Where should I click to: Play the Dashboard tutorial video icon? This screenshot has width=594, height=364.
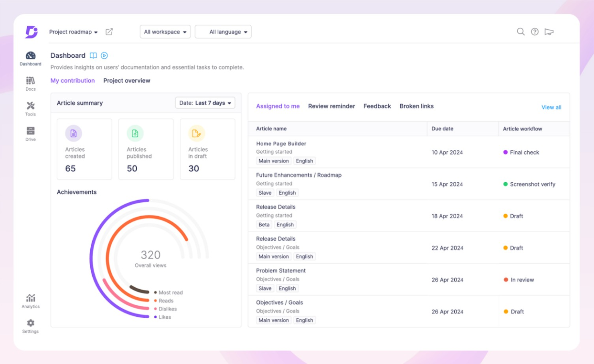coord(104,55)
